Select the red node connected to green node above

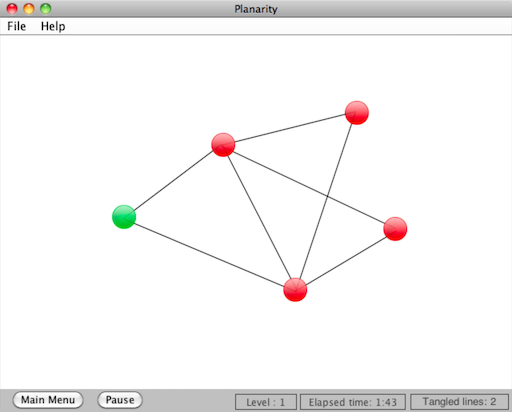[x=223, y=144]
